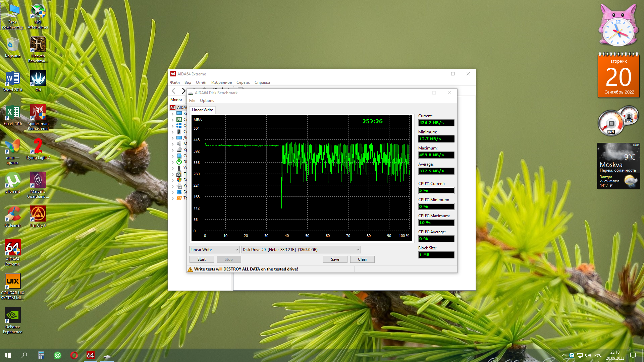The width and height of the screenshot is (644, 362).
Task: Click the AIDA64 icon in the taskbar
Action: [90, 355]
